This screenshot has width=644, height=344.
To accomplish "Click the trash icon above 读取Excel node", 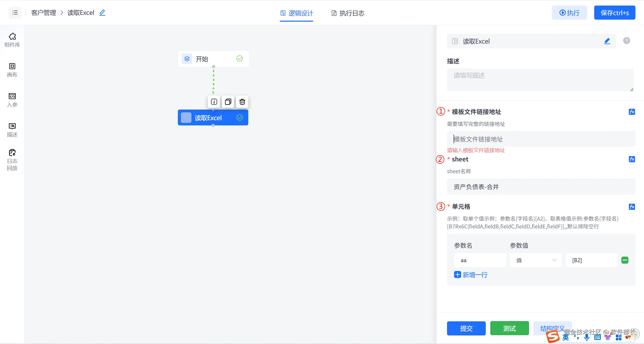I will pyautogui.click(x=242, y=102).
